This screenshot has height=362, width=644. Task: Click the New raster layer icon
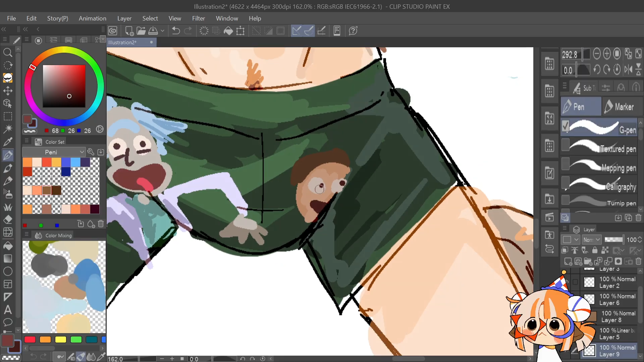pyautogui.click(x=568, y=261)
